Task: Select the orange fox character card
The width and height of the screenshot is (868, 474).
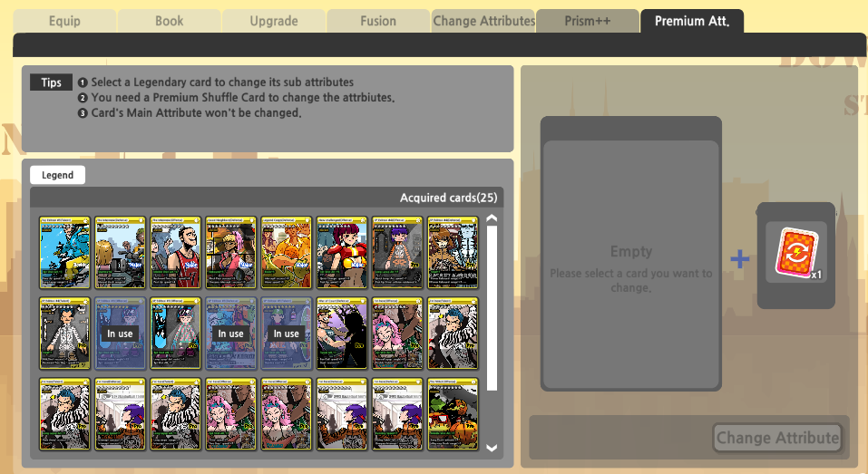Action: pos(287,253)
